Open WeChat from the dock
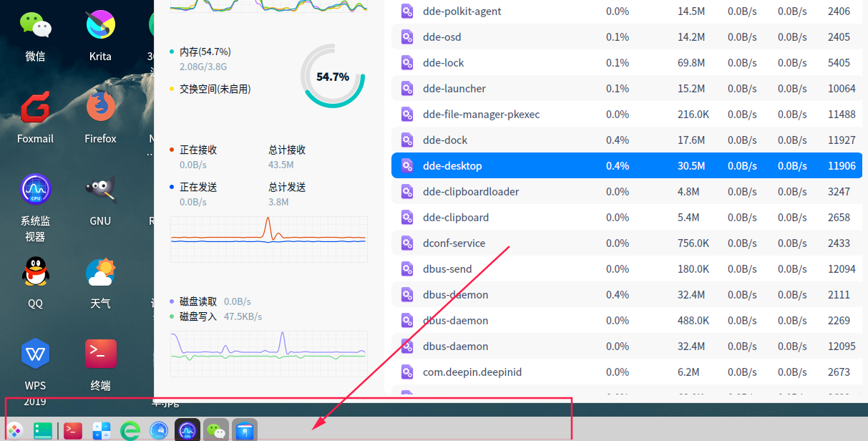Screen dimensions: 868x441 tap(215, 430)
